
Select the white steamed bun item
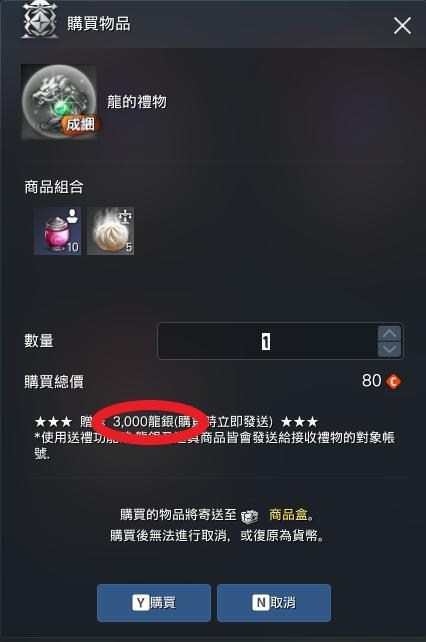(x=111, y=231)
